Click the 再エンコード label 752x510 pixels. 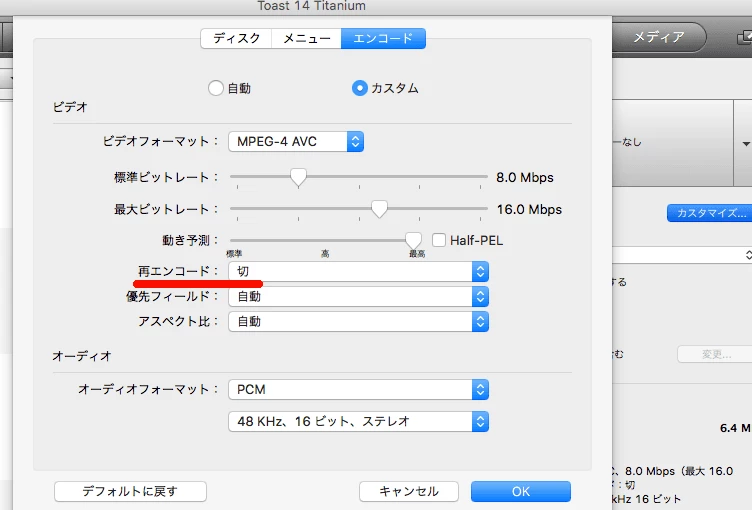(x=178, y=272)
